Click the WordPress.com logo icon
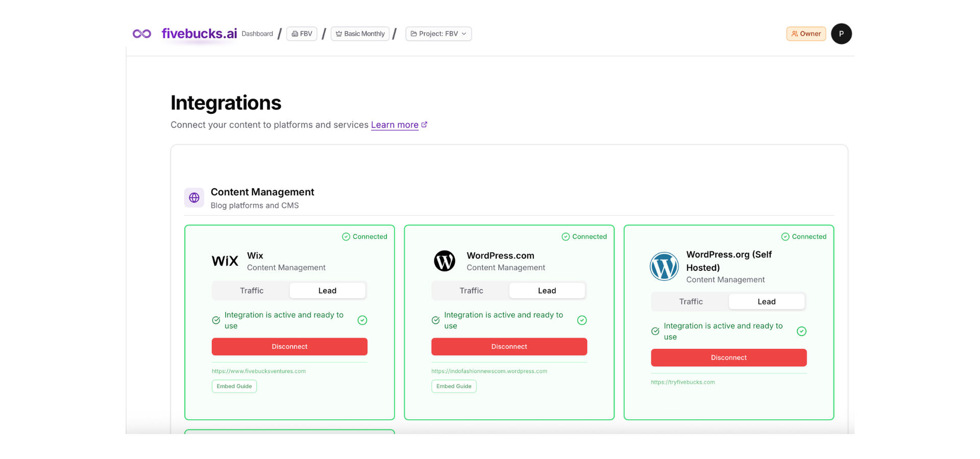This screenshot has width=980, height=459. (444, 261)
